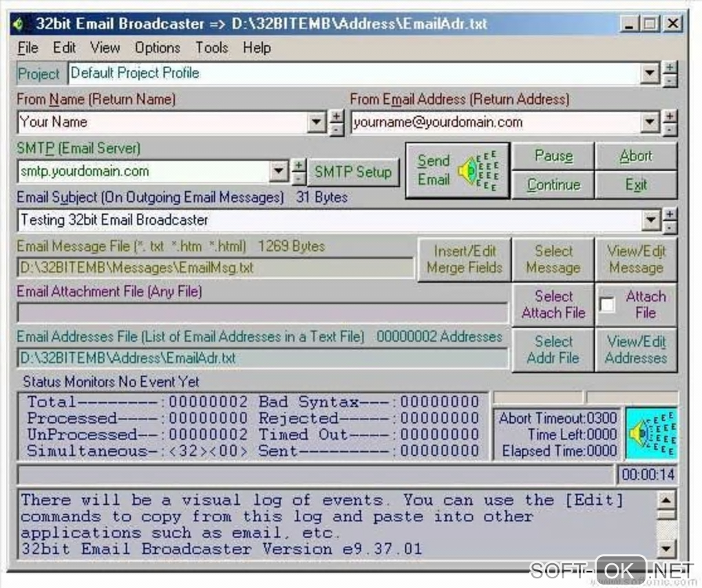The image size is (702, 588).
Task: Click plus button beside From Name
Action: point(337,116)
